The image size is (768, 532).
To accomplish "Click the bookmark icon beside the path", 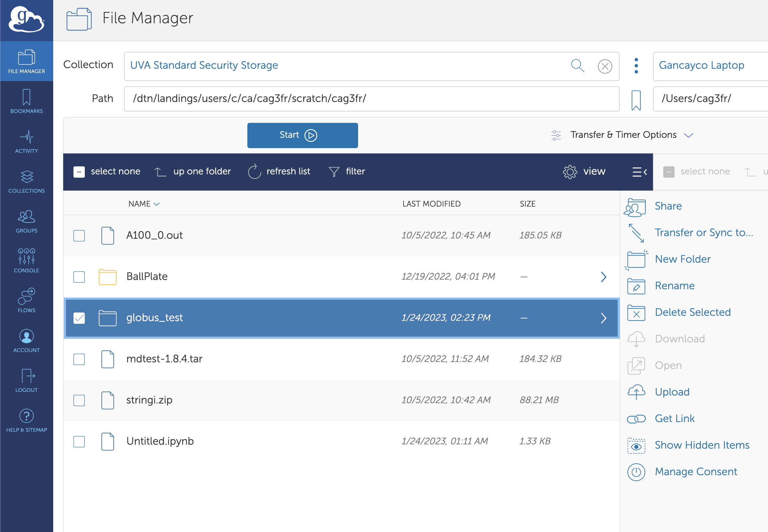I will [636, 100].
